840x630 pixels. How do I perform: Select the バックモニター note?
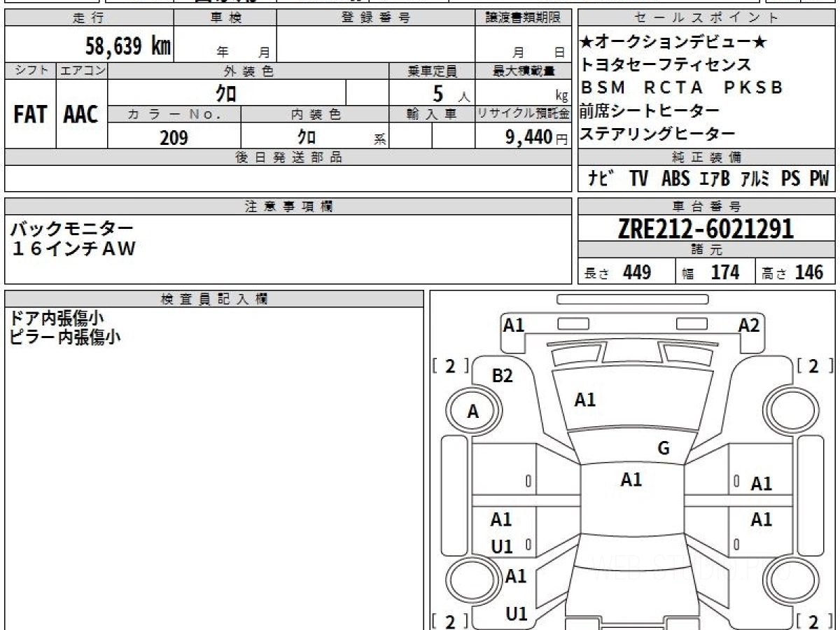[71, 228]
